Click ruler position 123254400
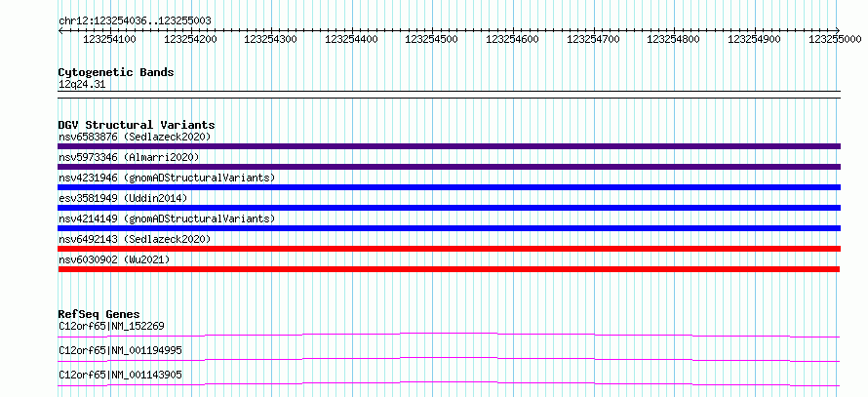Image resolution: width=868 pixels, height=397 pixels. point(351,39)
